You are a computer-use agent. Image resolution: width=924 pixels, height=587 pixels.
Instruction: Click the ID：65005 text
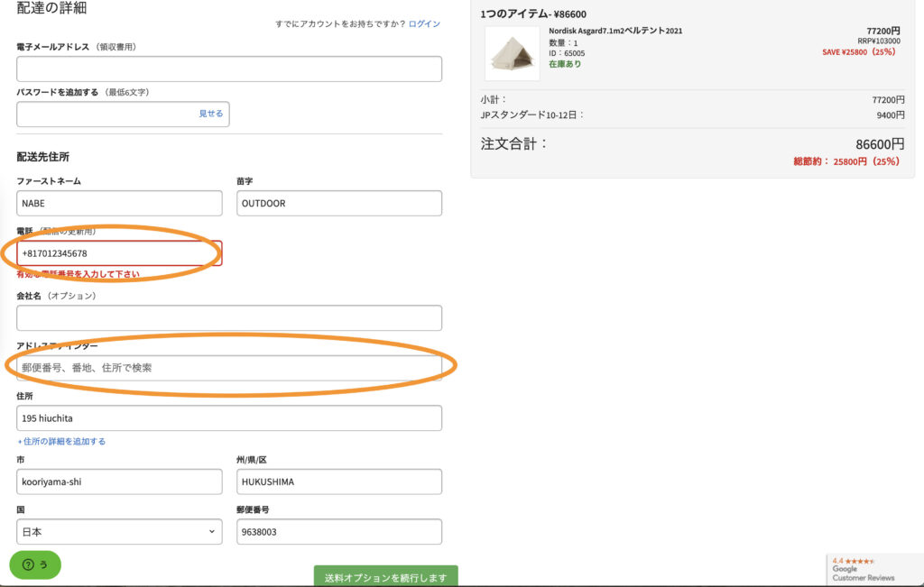click(567, 53)
